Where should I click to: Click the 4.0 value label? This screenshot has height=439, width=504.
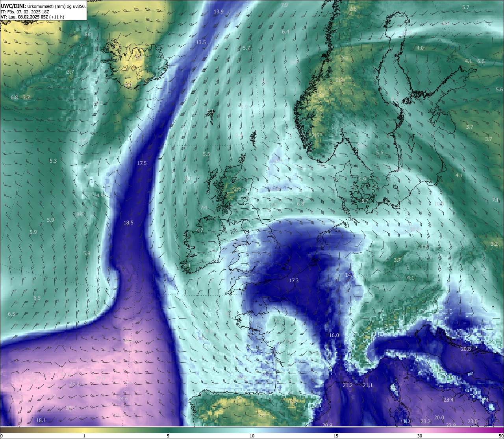(x=420, y=48)
